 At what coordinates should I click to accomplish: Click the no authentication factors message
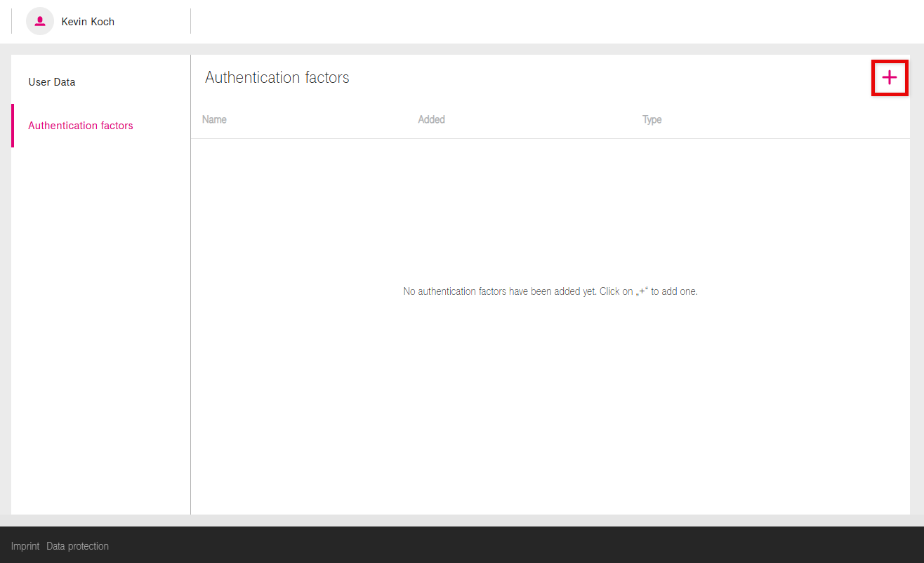[550, 291]
